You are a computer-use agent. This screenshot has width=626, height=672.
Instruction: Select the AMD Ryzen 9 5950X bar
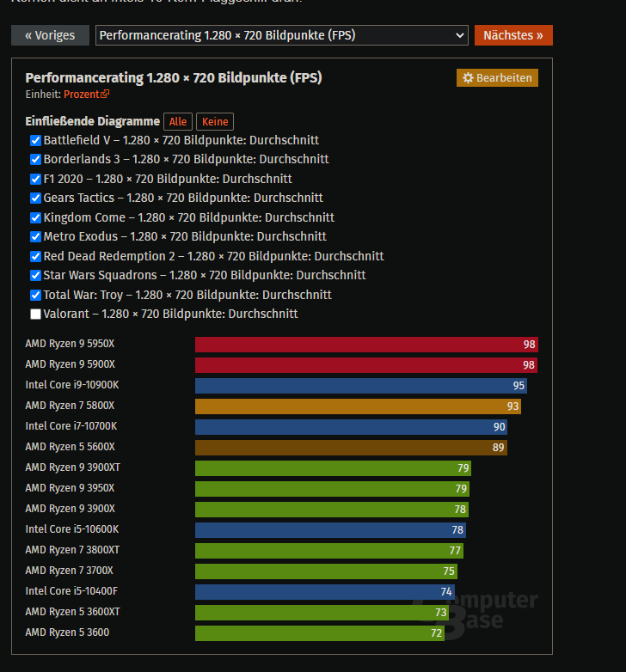click(x=366, y=345)
